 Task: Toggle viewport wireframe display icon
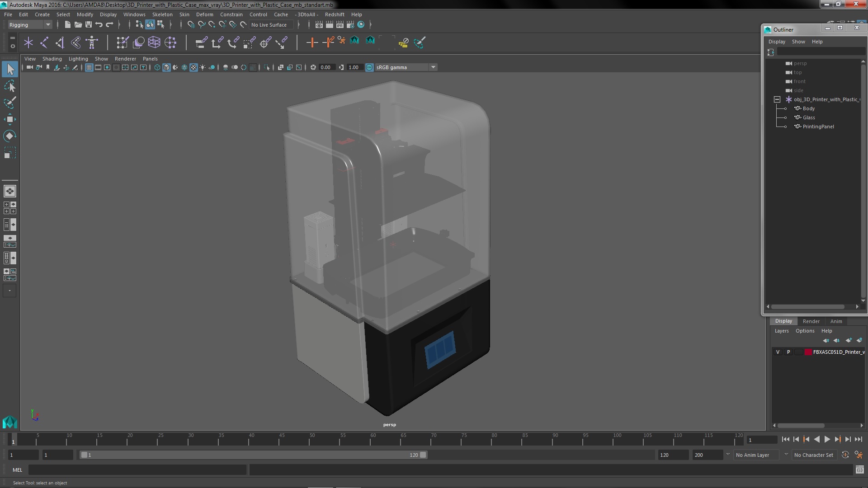pyautogui.click(x=157, y=67)
